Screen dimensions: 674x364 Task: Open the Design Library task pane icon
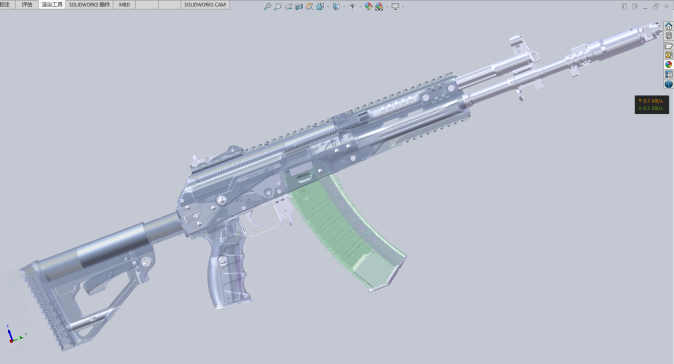click(668, 36)
